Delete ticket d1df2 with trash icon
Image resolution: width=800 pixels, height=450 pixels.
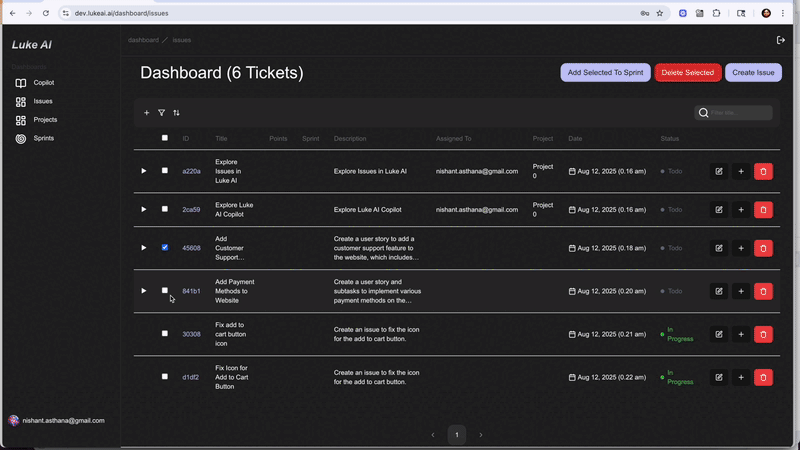(763, 377)
